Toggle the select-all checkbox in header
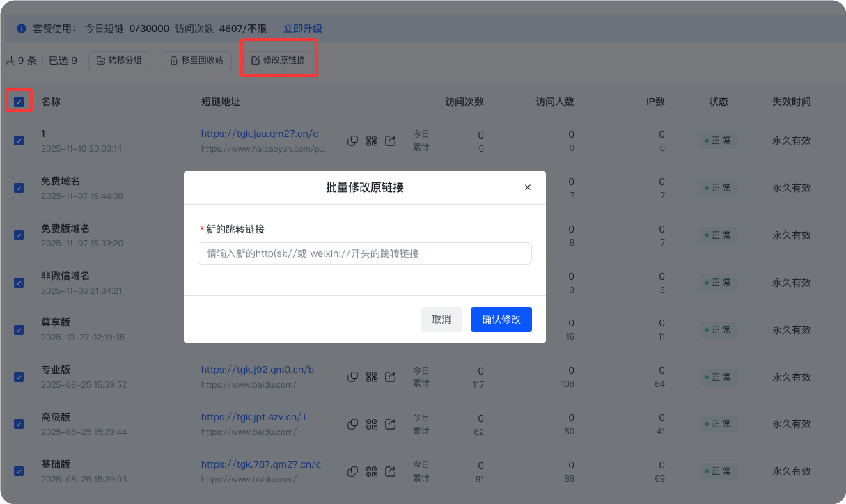 point(19,102)
